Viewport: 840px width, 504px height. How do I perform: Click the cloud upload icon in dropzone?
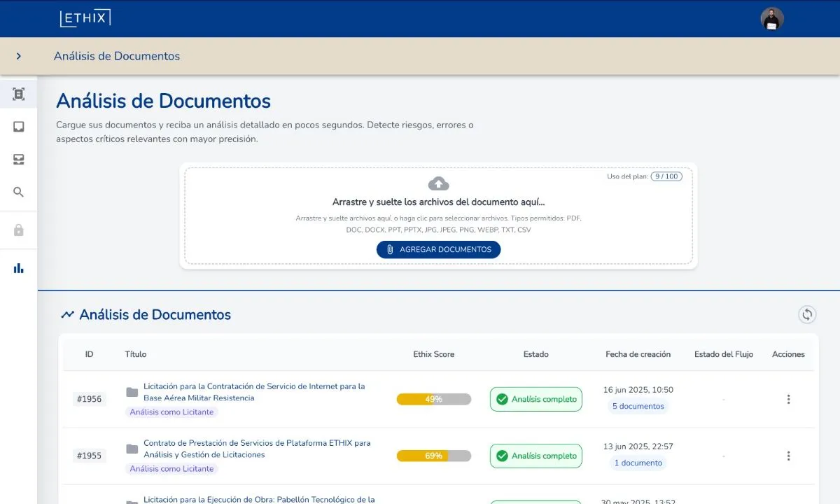(438, 184)
